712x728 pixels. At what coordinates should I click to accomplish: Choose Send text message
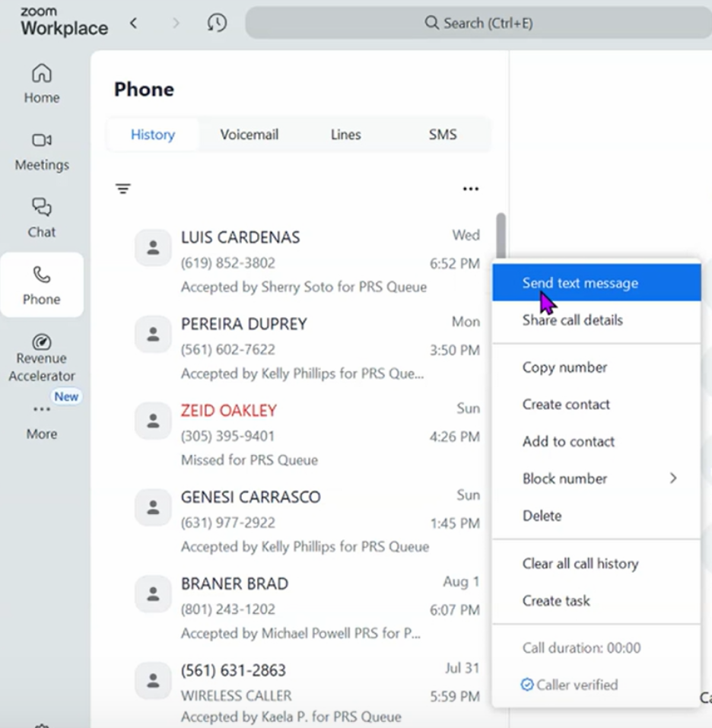[596, 283]
